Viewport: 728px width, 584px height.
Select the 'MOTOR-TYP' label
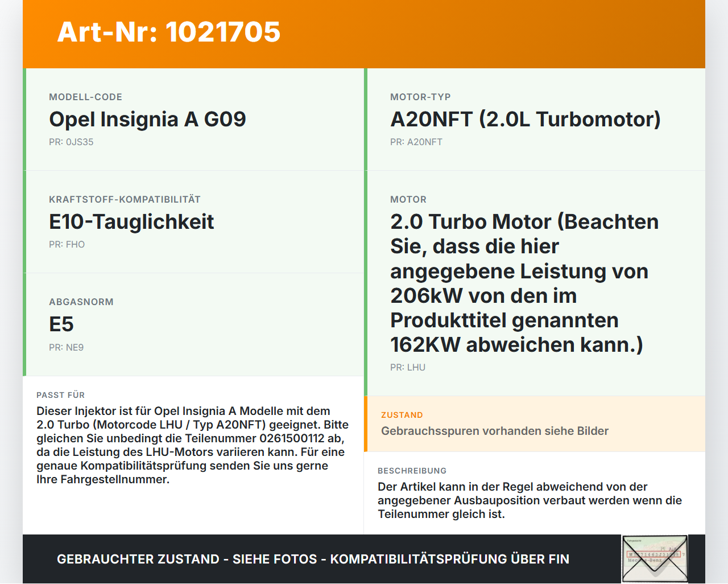tap(420, 97)
